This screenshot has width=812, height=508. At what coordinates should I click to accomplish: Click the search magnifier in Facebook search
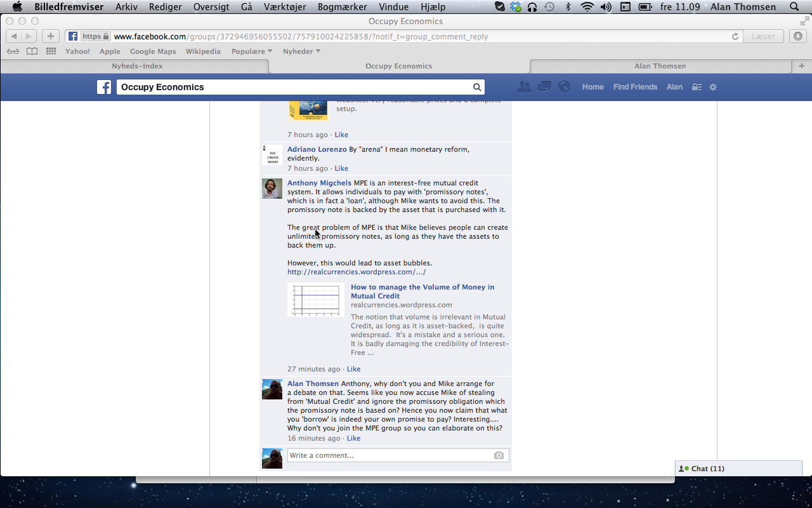476,87
